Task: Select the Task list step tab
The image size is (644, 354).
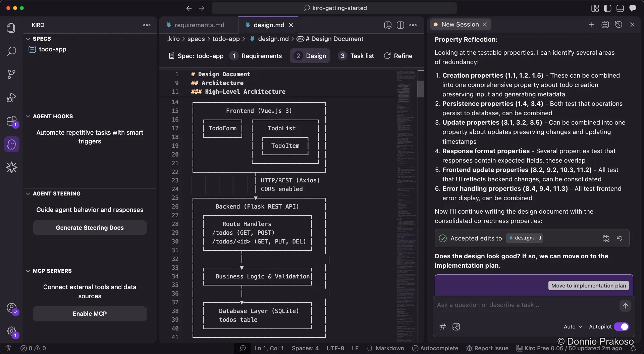Action: tap(356, 56)
